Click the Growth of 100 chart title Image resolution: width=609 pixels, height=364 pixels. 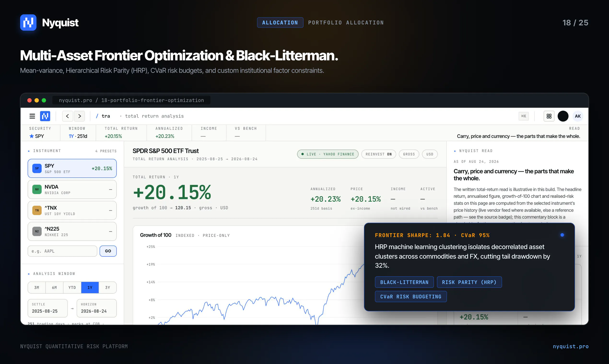(x=156, y=235)
